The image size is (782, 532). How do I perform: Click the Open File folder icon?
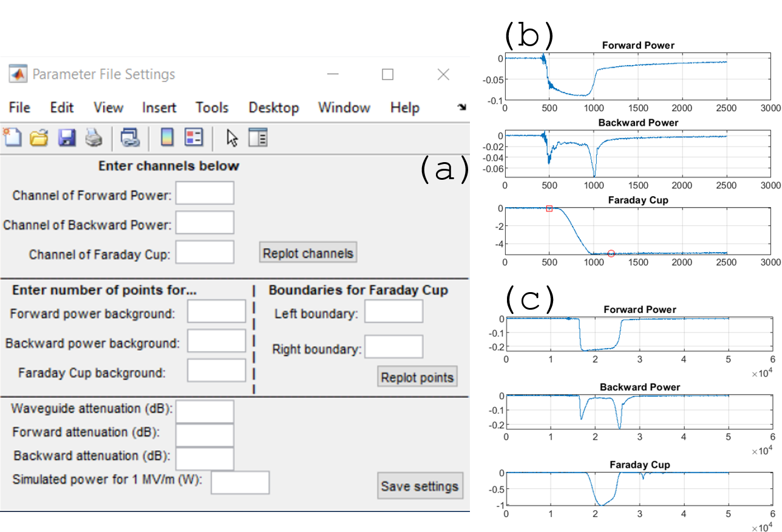click(x=39, y=138)
